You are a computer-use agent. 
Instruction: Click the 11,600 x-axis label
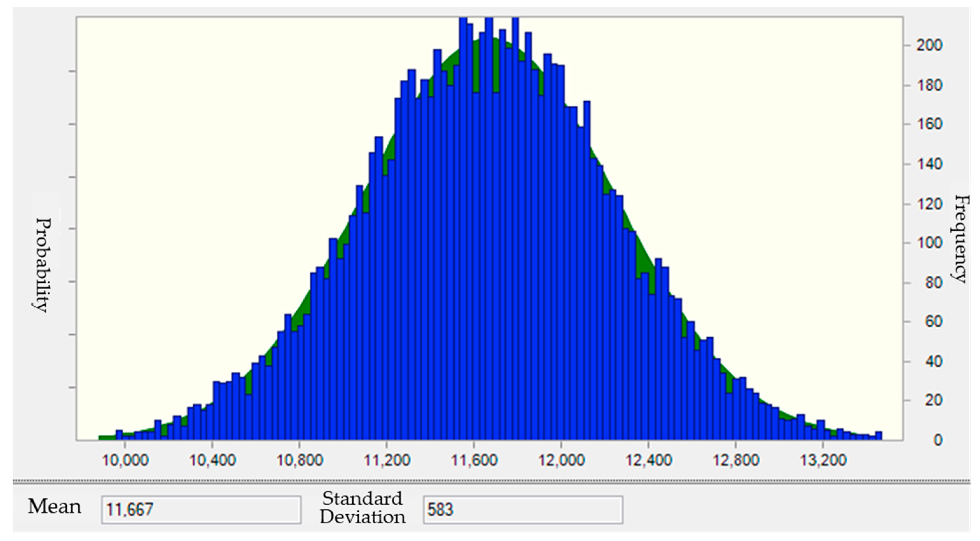(474, 460)
